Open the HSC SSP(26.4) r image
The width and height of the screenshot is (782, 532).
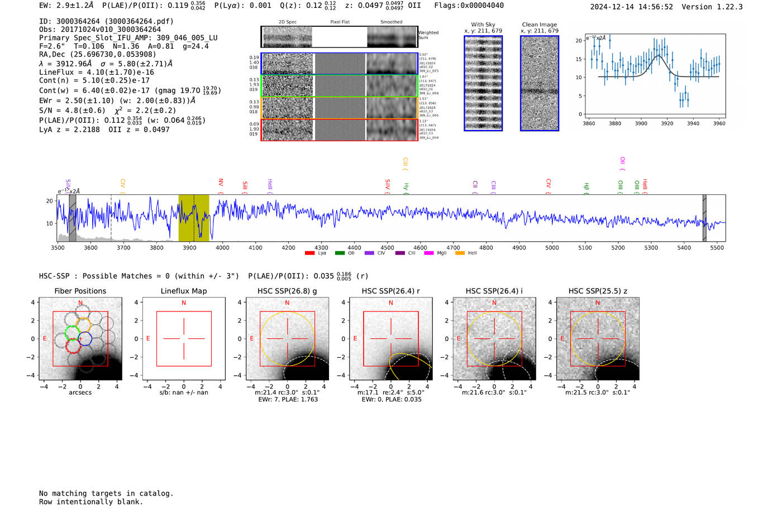391,339
